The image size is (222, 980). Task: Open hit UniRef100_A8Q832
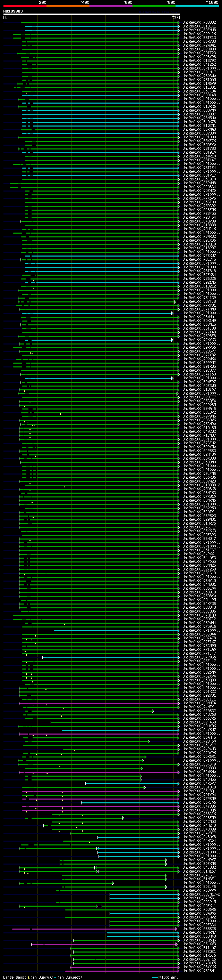click(199, 23)
